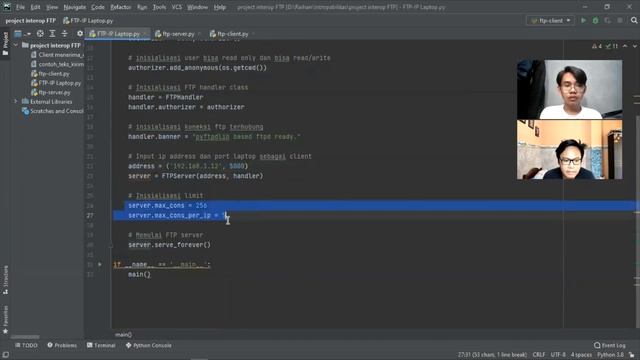Click the warnings count inspection widget

click(597, 46)
